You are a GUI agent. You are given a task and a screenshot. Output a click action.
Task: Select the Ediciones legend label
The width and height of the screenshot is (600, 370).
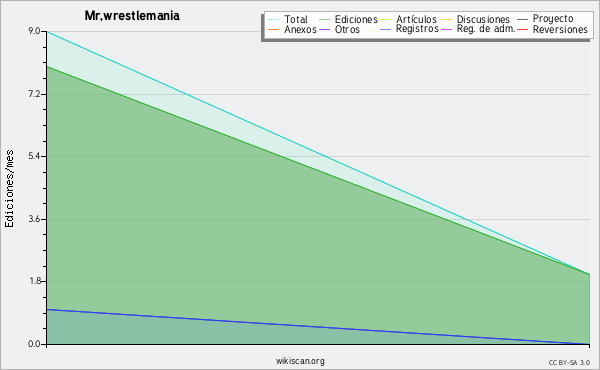tap(356, 19)
